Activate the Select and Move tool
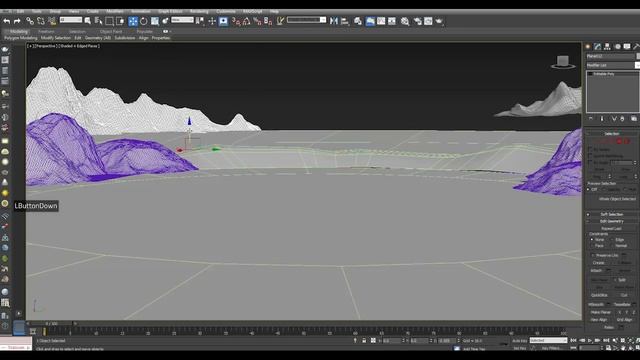This screenshot has height=360, width=640. click(133, 21)
